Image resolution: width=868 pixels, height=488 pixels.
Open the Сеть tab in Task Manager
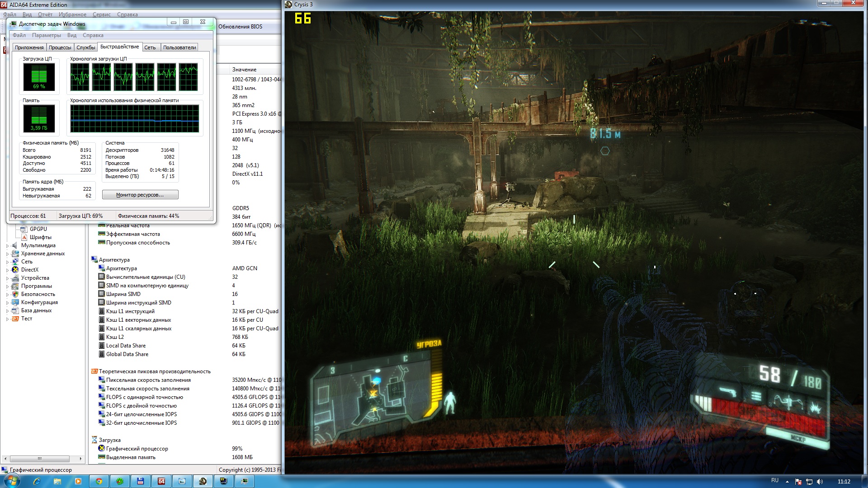tap(150, 47)
